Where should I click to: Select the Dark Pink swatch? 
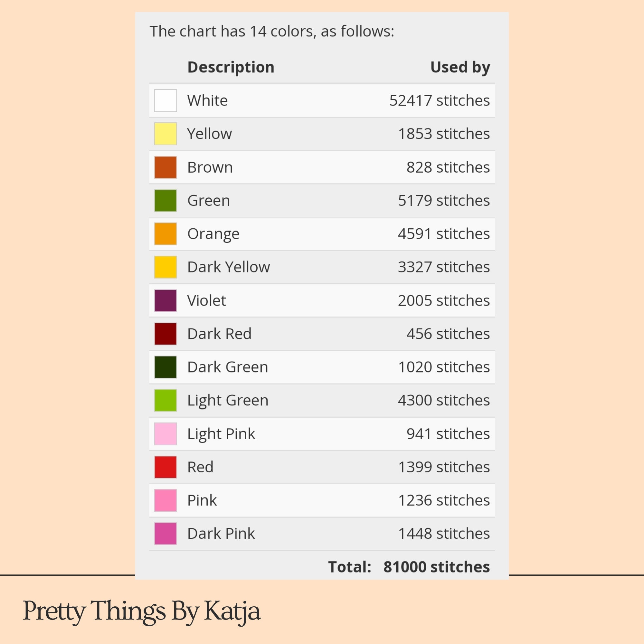click(x=165, y=534)
